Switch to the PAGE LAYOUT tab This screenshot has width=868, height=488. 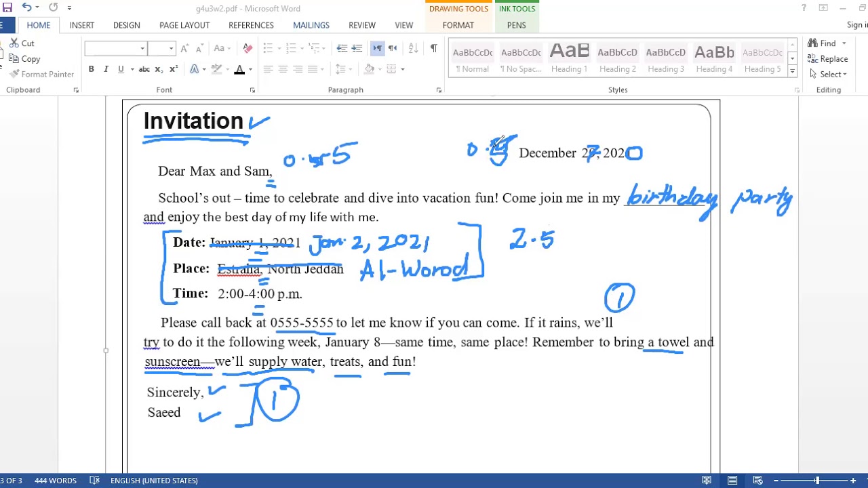coord(184,25)
